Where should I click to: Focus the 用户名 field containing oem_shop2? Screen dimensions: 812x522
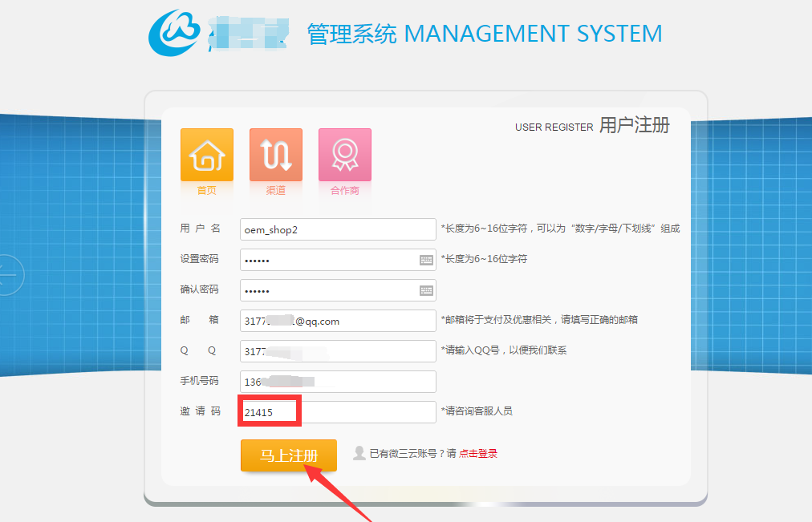(x=338, y=229)
